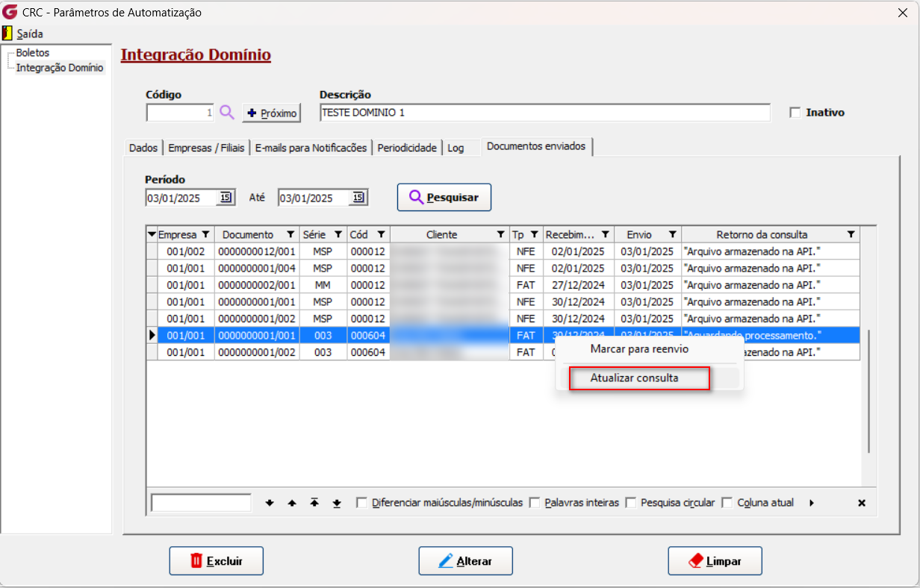Switch to the Periodicidade tab
The width and height of the screenshot is (920, 588).
pos(407,148)
